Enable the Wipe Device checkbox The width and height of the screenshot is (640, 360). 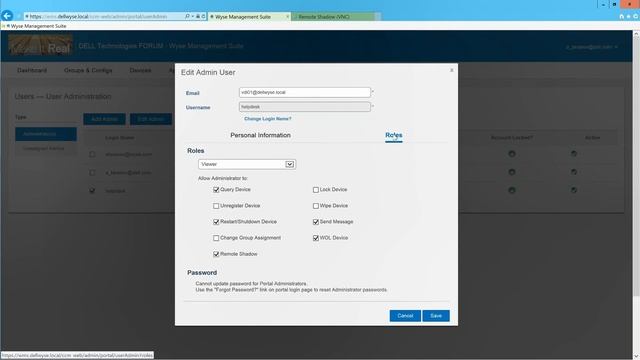[x=316, y=206]
